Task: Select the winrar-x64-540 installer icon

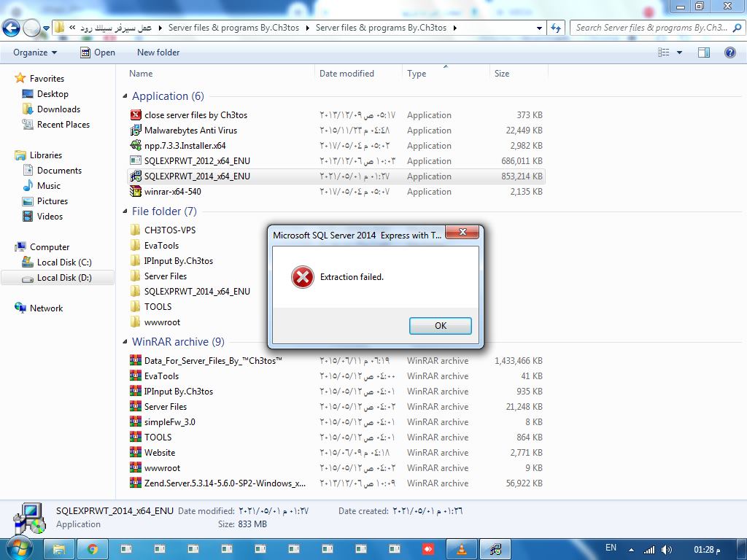Action: click(x=136, y=191)
